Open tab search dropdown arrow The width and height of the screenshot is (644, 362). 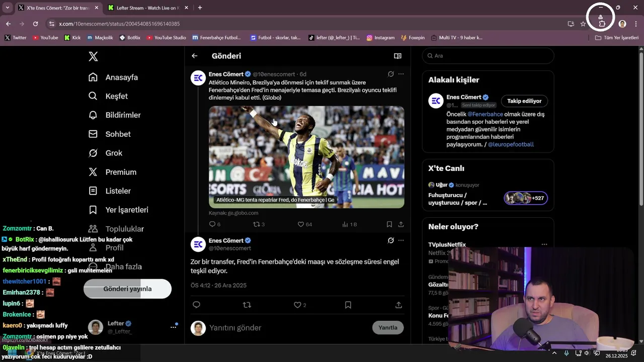click(7, 8)
